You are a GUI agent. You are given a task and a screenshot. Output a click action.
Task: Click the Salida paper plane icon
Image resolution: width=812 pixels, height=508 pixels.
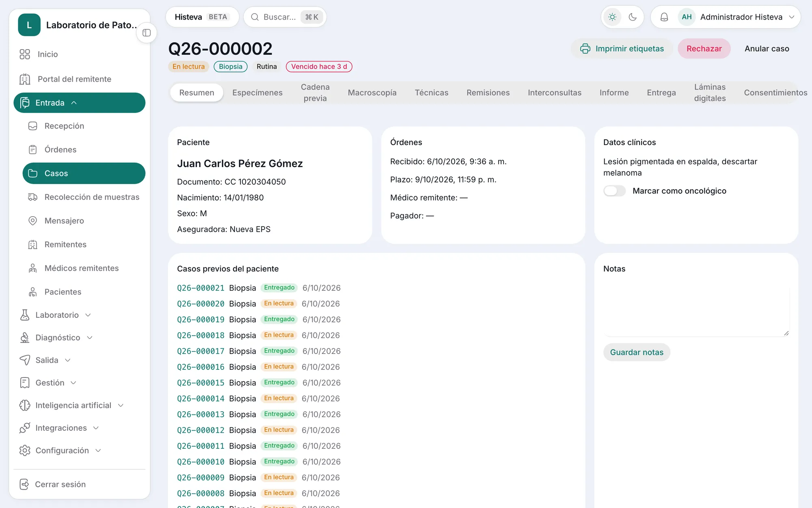[25, 360]
